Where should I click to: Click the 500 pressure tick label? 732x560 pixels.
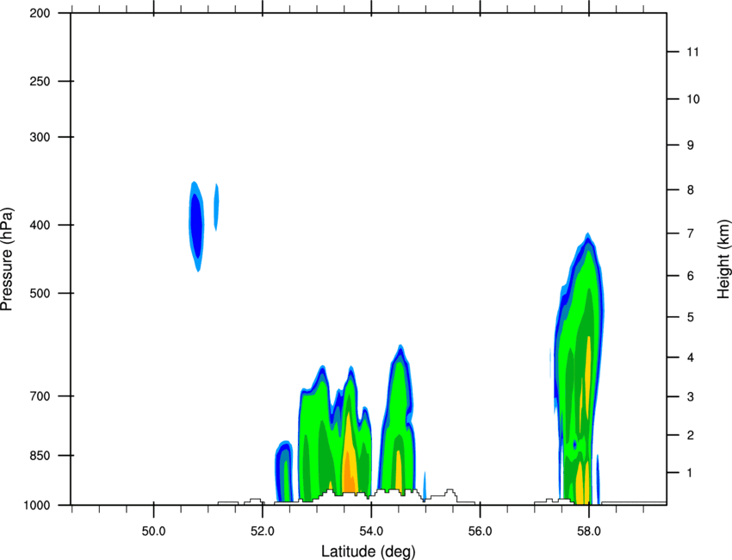click(40, 293)
